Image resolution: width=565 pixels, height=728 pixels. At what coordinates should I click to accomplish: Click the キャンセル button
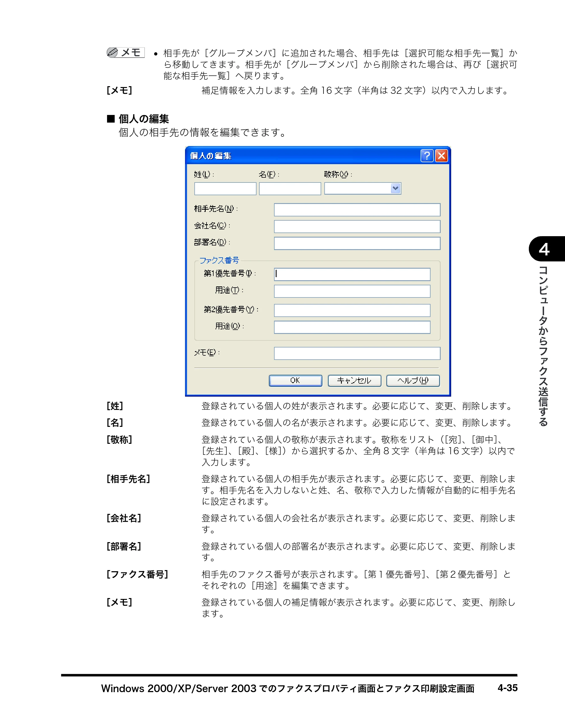tap(354, 381)
